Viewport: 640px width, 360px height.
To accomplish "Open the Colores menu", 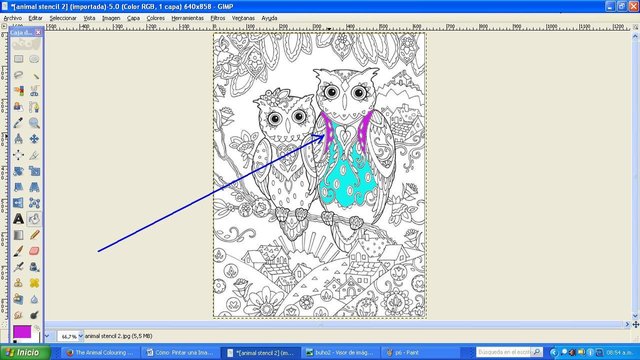I will point(156,18).
